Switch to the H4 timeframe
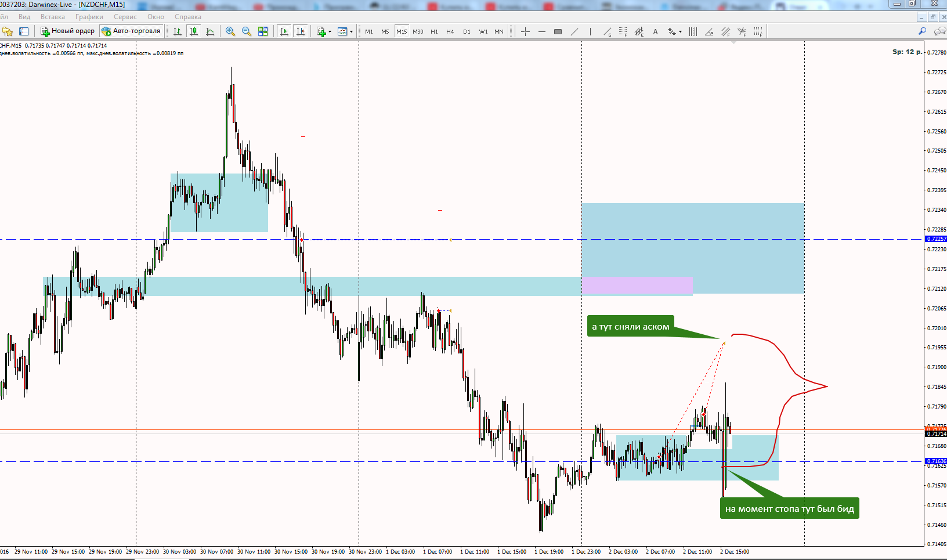 tap(450, 31)
